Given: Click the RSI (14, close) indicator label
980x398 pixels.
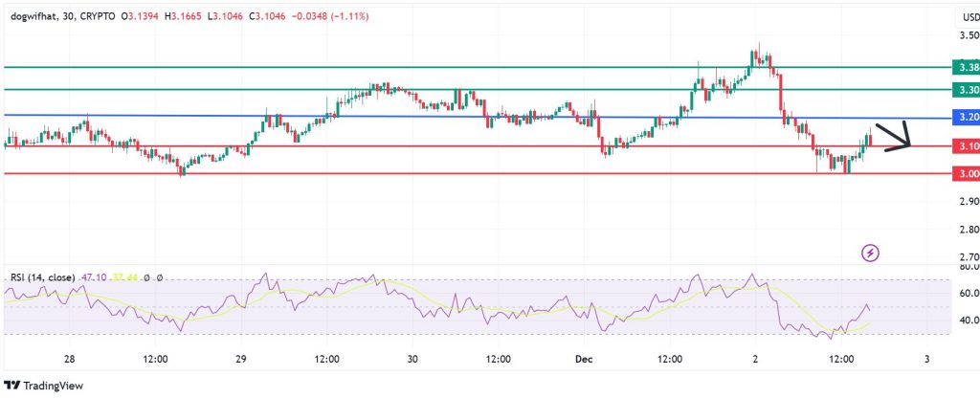Looking at the screenshot, I should (x=45, y=277).
